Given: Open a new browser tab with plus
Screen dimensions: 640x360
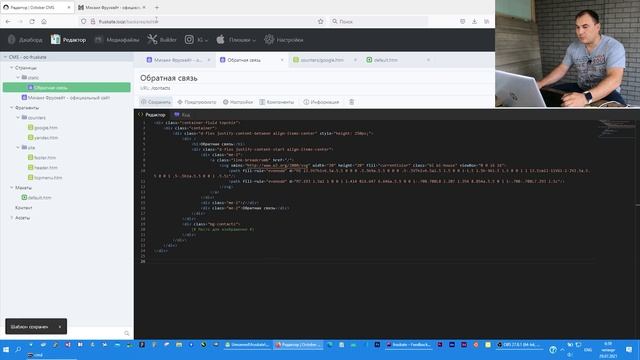Looking at the screenshot, I should [157, 7].
